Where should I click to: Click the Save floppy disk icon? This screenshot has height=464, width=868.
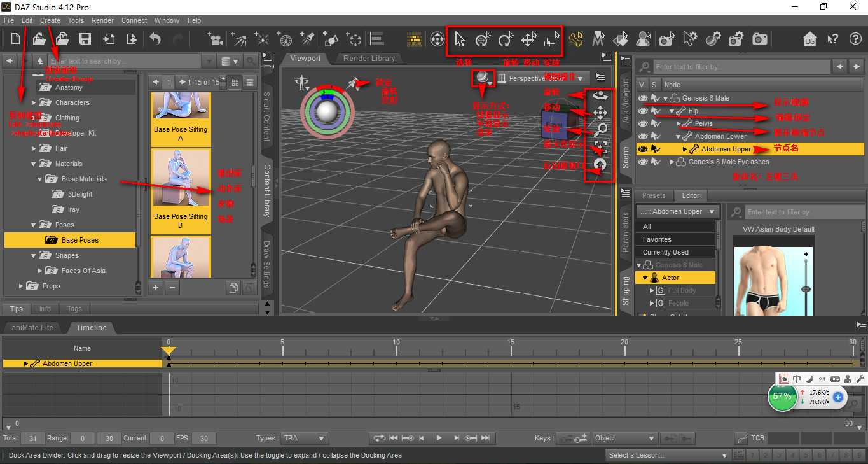pyautogui.click(x=85, y=39)
